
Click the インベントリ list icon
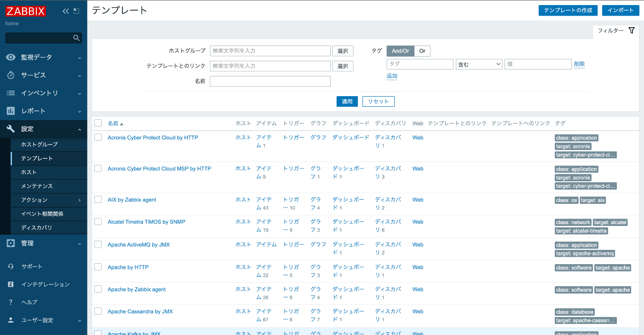pos(11,93)
